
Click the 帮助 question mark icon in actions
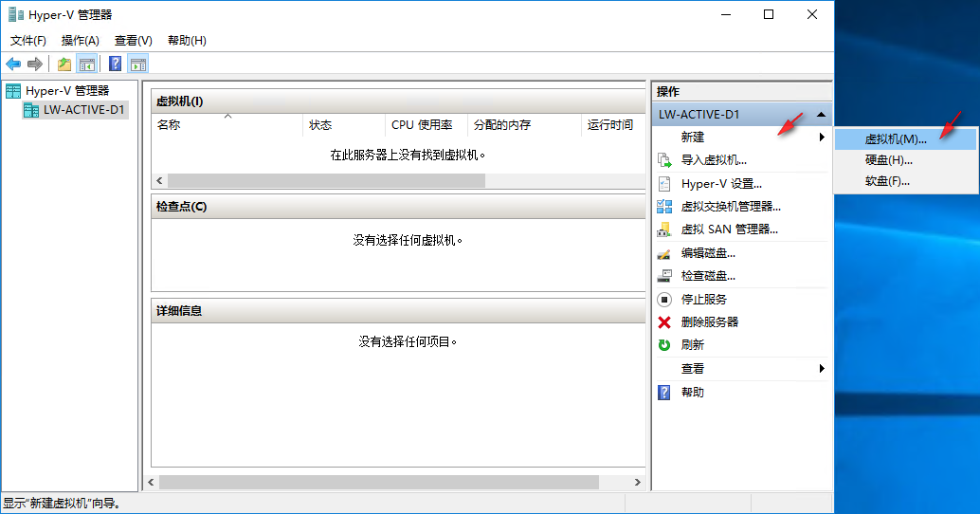664,392
